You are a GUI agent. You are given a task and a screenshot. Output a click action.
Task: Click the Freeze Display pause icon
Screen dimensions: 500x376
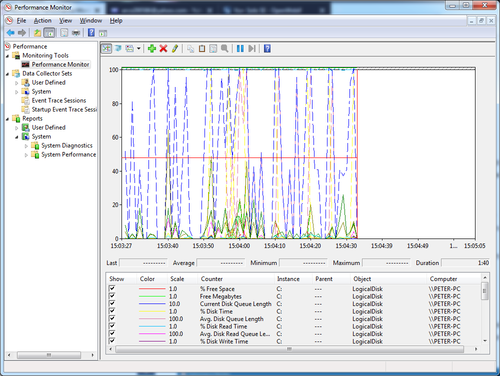240,49
